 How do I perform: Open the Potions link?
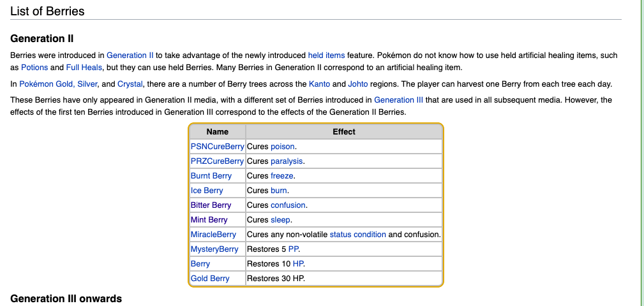[34, 68]
